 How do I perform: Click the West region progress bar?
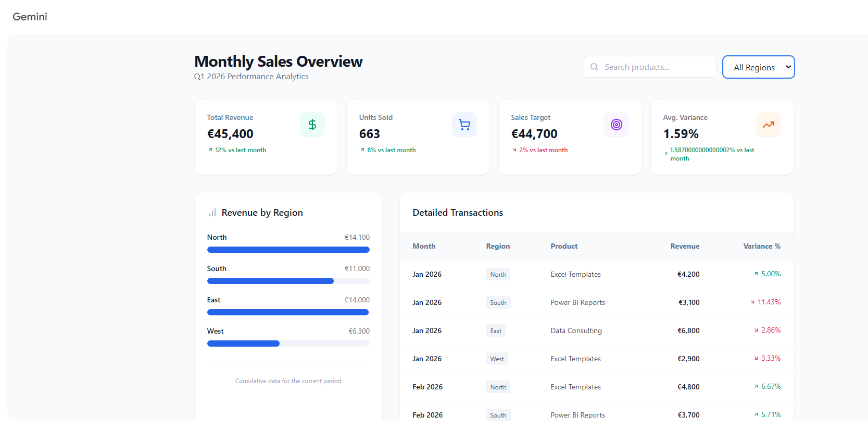288,344
